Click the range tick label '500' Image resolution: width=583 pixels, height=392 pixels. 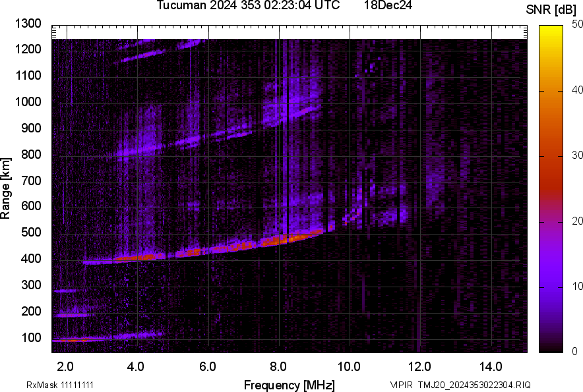[31, 232]
